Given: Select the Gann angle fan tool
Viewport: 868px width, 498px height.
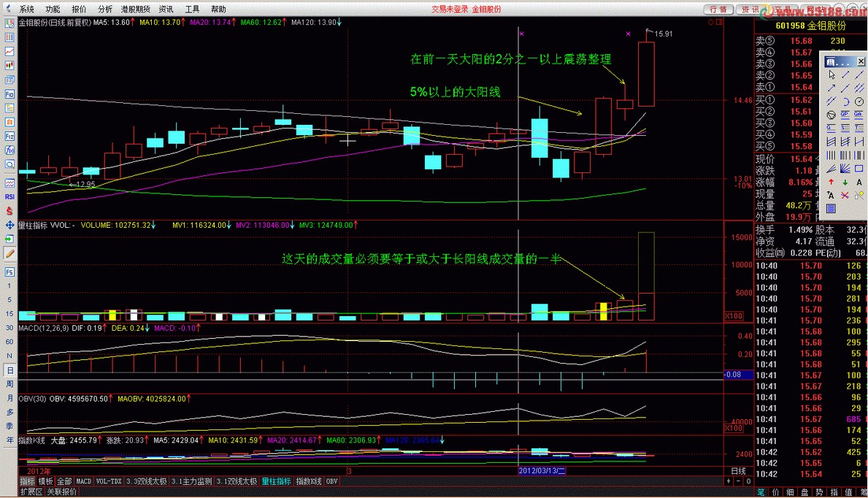Looking at the screenshot, I should tap(845, 168).
